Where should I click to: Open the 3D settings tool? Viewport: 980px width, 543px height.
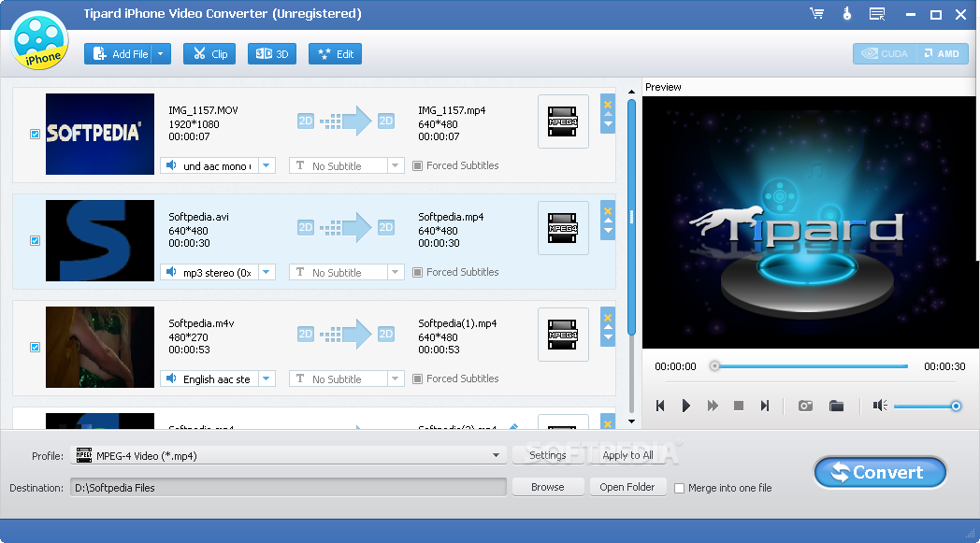[x=272, y=53]
